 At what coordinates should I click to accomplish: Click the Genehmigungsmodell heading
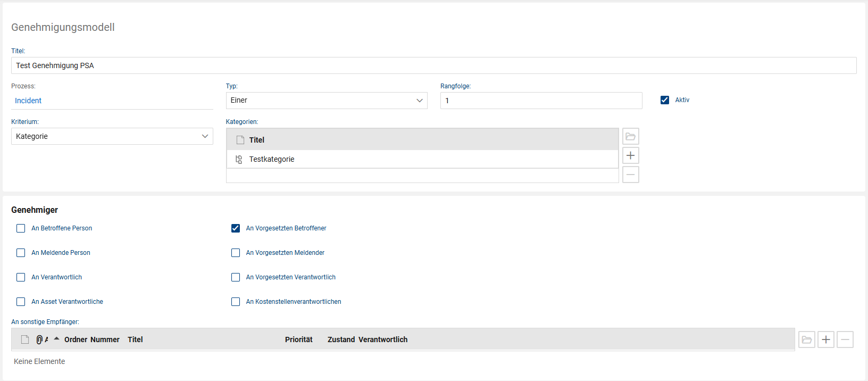(x=63, y=27)
